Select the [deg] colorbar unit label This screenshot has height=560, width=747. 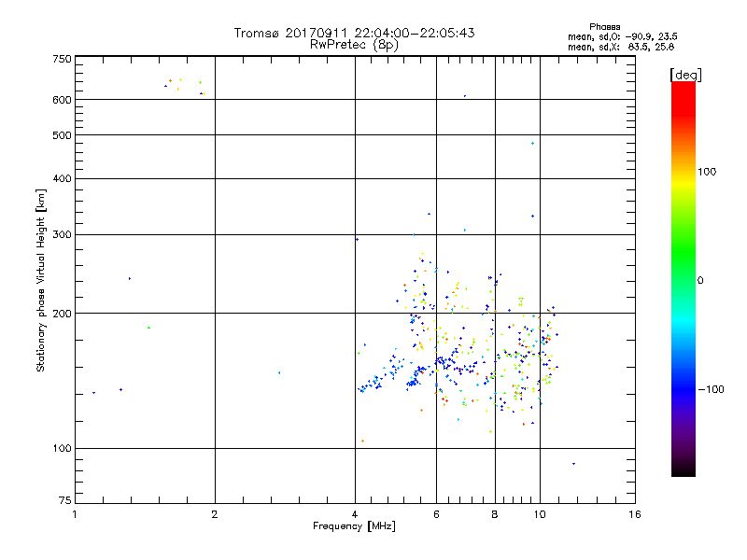click(685, 74)
